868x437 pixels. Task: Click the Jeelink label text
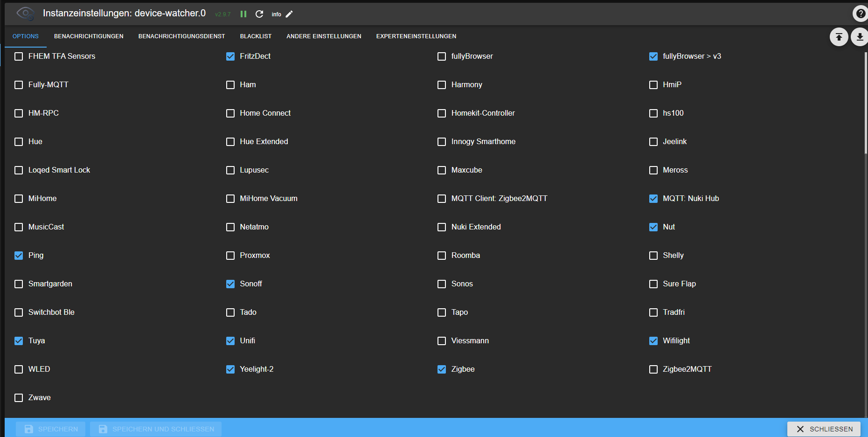(x=675, y=142)
